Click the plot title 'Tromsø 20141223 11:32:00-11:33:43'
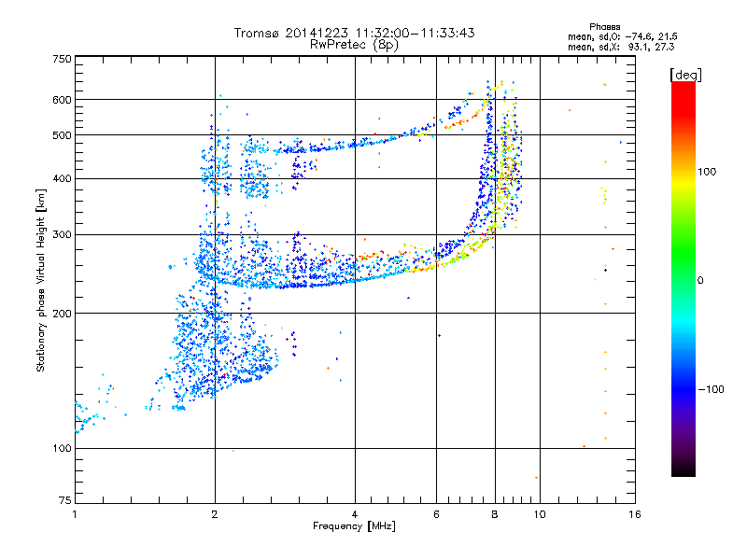Screen dimensions: 747x560 (x=354, y=33)
